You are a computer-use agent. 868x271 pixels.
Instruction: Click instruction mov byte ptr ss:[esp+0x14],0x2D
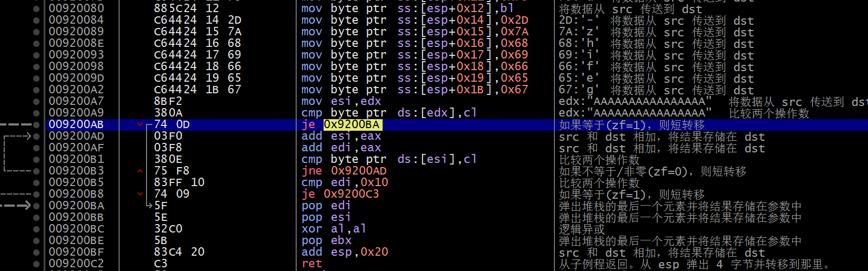(415, 20)
